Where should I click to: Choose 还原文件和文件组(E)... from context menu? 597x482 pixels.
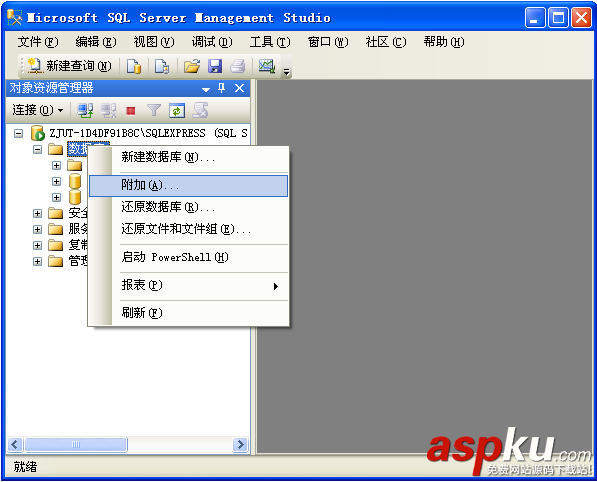tap(188, 229)
